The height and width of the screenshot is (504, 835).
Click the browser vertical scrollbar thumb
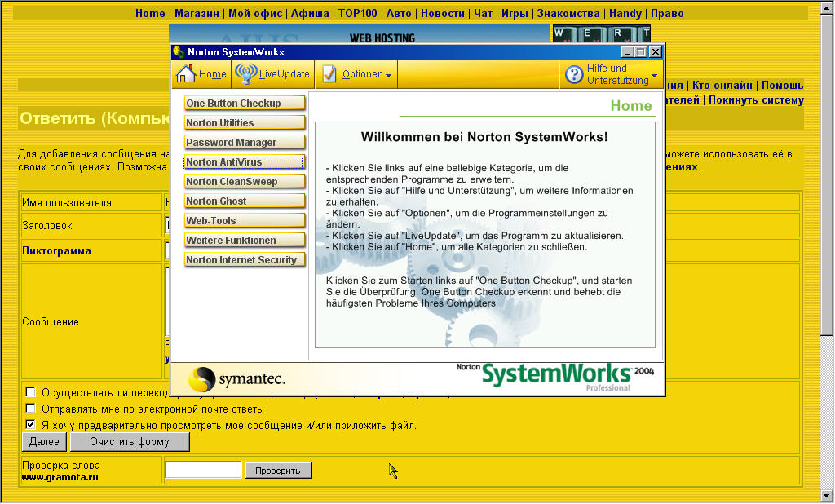827,175
